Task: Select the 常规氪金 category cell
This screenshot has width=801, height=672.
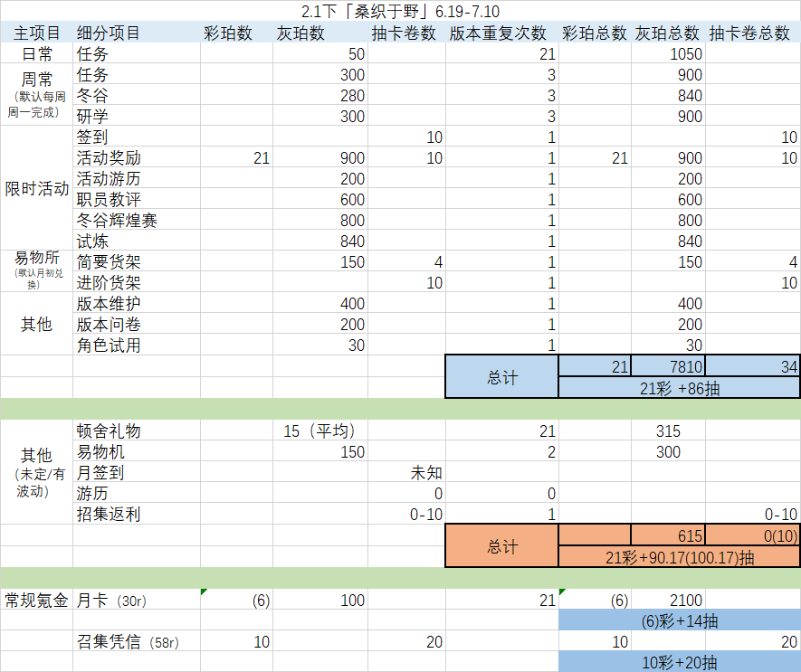Action: click(36, 599)
